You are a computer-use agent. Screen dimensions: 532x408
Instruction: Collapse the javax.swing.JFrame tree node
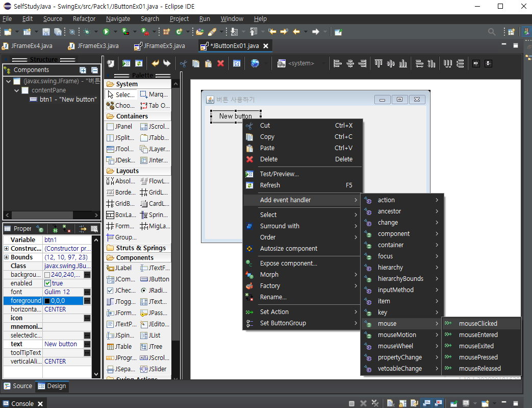[x=9, y=81]
